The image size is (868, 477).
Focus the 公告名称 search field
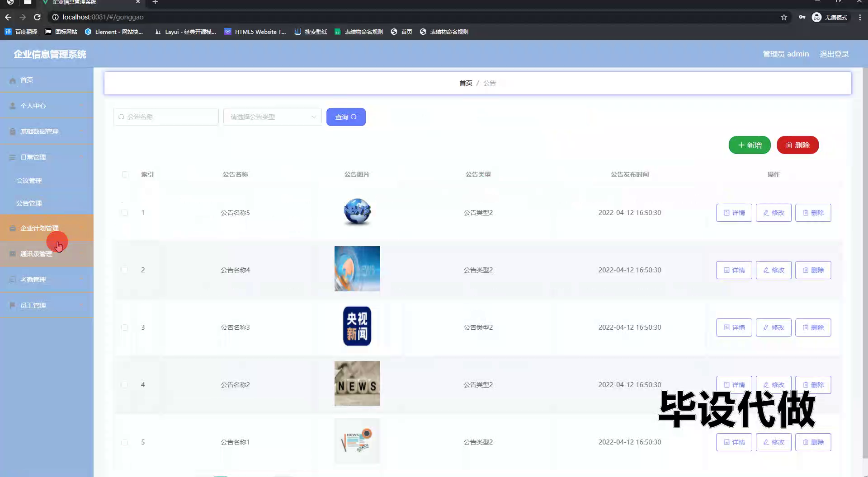166,117
